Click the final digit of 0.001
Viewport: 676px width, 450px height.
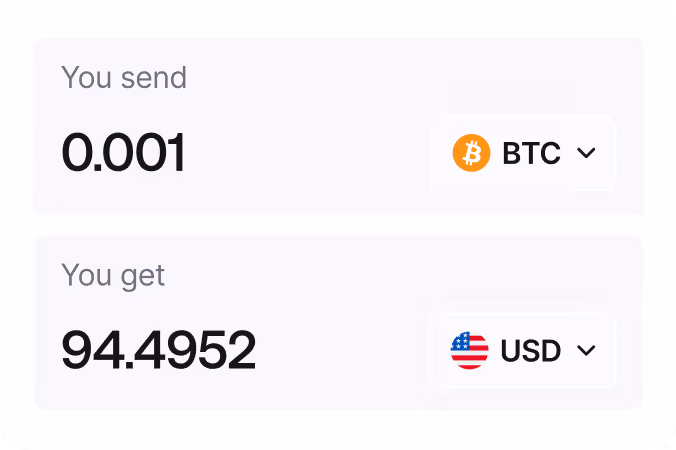[x=177, y=154]
